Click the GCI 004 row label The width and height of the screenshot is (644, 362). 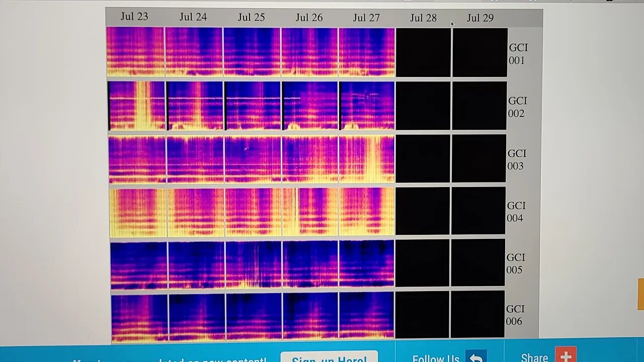[516, 212]
